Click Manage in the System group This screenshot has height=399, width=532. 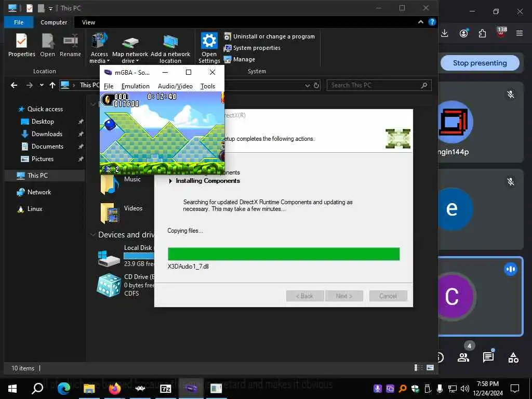coord(240,59)
